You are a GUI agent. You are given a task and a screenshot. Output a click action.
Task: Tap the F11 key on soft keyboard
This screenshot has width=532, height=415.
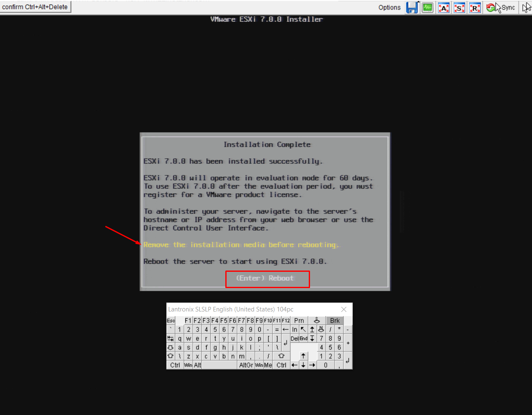[277, 321]
